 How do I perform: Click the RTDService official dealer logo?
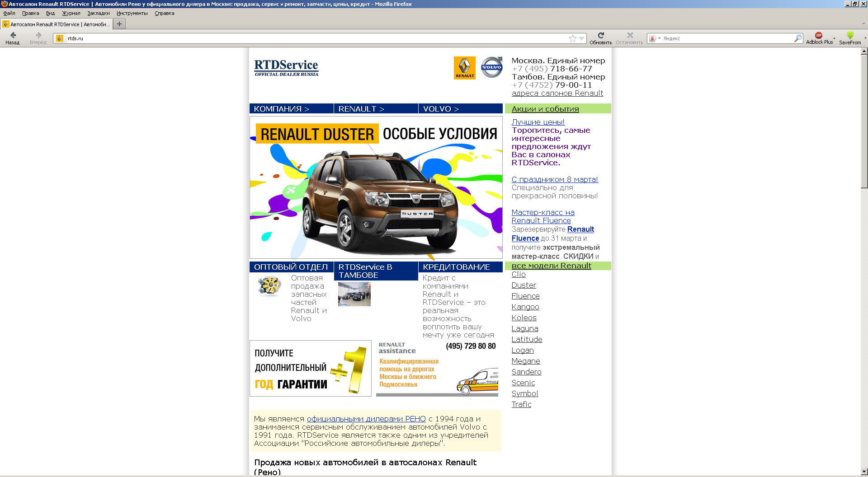point(286,68)
